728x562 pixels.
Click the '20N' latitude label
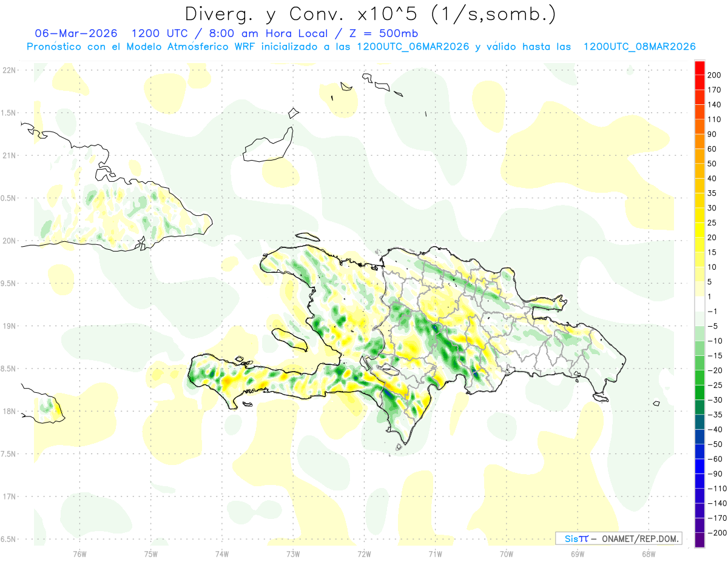click(x=8, y=241)
